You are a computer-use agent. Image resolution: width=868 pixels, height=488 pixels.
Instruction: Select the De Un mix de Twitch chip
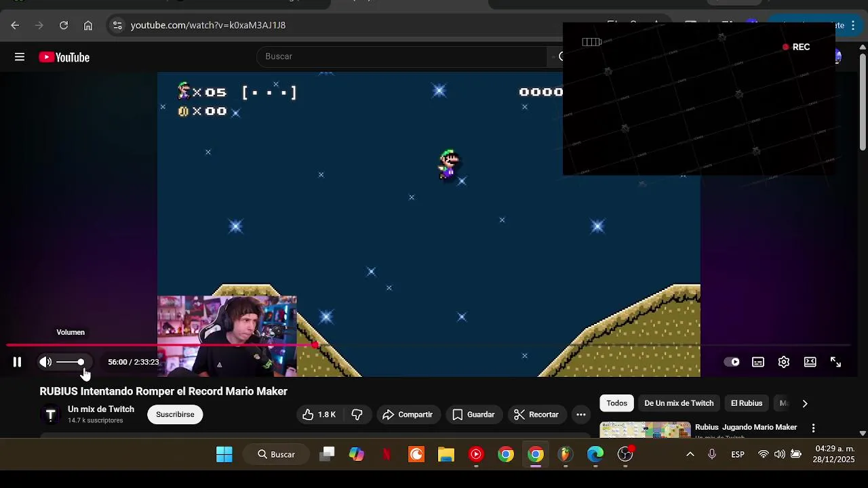[x=679, y=403]
